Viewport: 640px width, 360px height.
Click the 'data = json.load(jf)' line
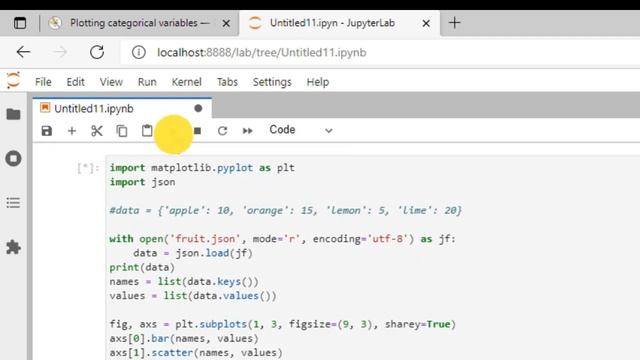coord(193,253)
